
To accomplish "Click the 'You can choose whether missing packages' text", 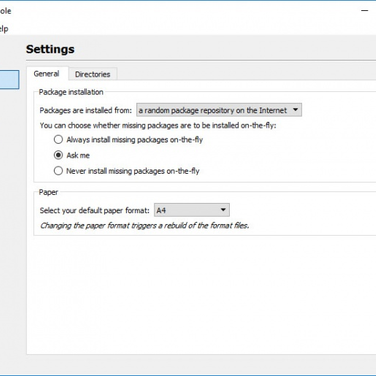I will (x=158, y=125).
